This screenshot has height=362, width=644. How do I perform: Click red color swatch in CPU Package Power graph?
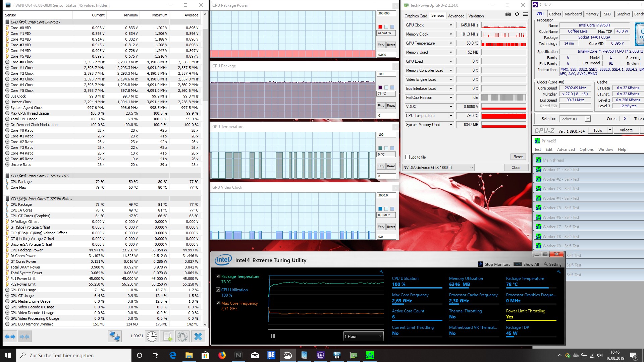pos(380,27)
